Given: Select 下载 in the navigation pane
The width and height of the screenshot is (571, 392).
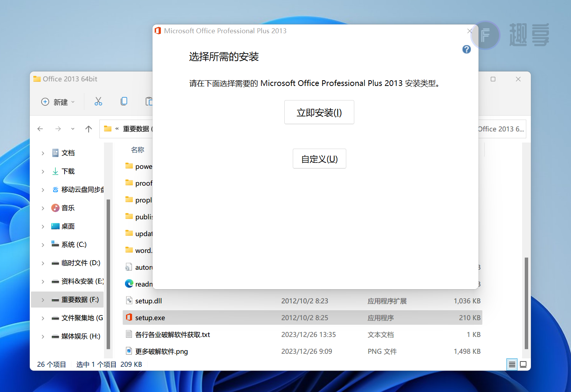Looking at the screenshot, I should pyautogui.click(x=68, y=171).
